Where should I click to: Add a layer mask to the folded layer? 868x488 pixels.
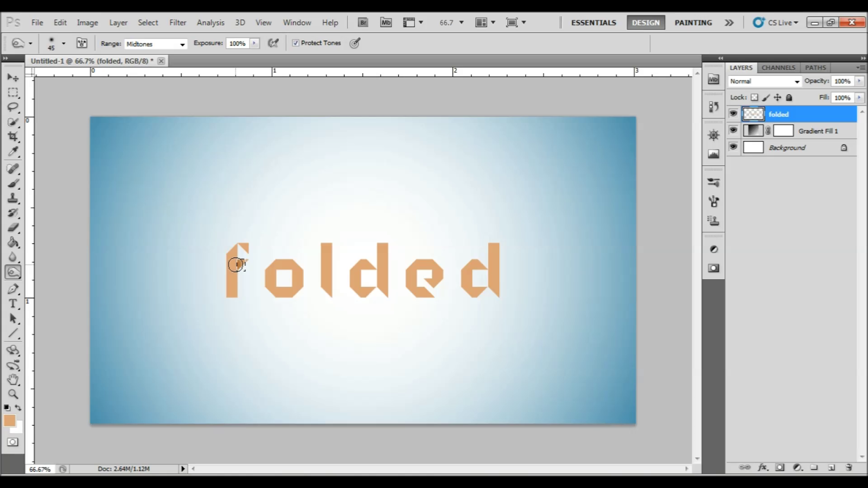tap(780, 467)
